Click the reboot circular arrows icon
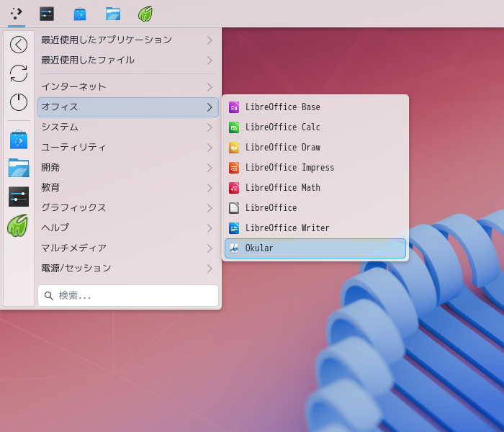This screenshot has height=432, width=504. (19, 73)
